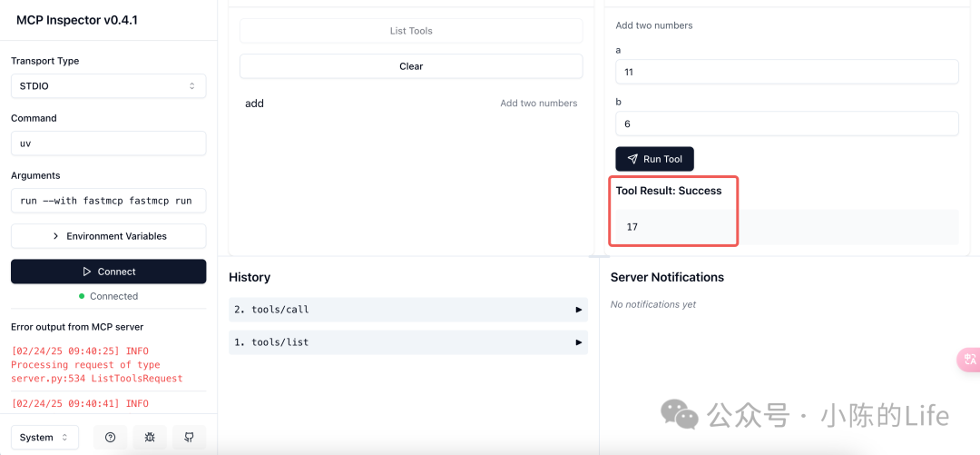Click the translate floating icon
Screen dimensions: 980x455
tap(969, 360)
